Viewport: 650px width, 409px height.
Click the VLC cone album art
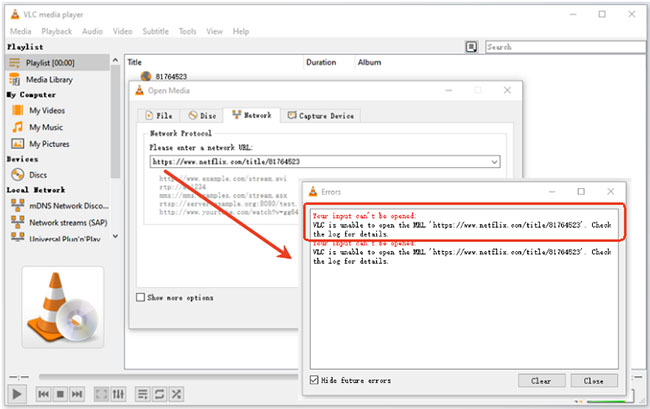pyautogui.click(x=63, y=307)
